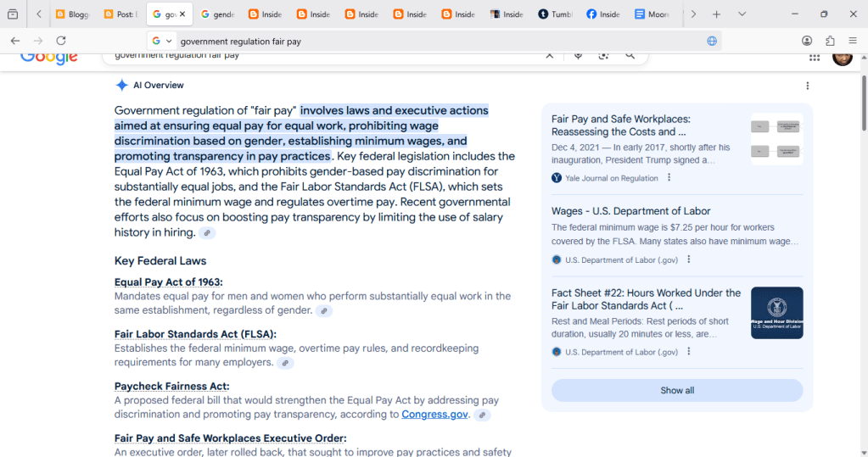Screen dimensions: 868x457
Task: Open the Congress.gov link
Action: 434,415
